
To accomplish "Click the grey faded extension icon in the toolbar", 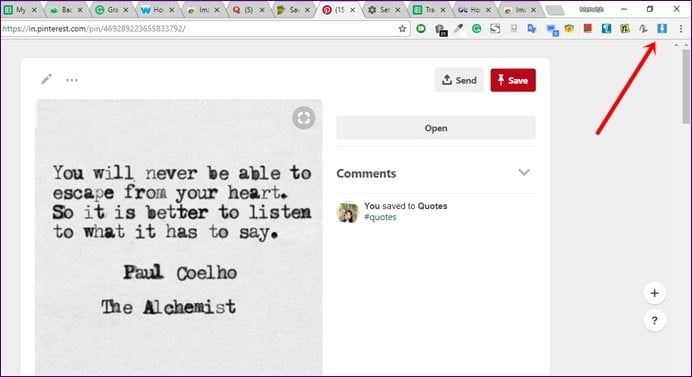I will click(514, 29).
